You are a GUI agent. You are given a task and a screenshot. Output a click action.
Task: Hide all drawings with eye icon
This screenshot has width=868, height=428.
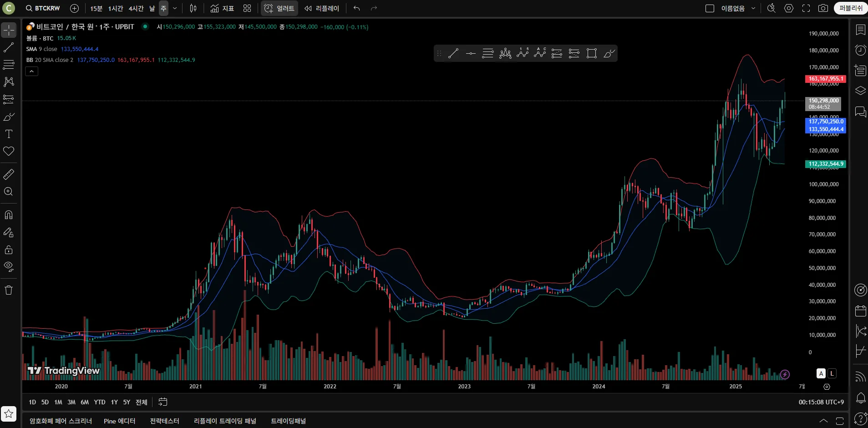[9, 267]
